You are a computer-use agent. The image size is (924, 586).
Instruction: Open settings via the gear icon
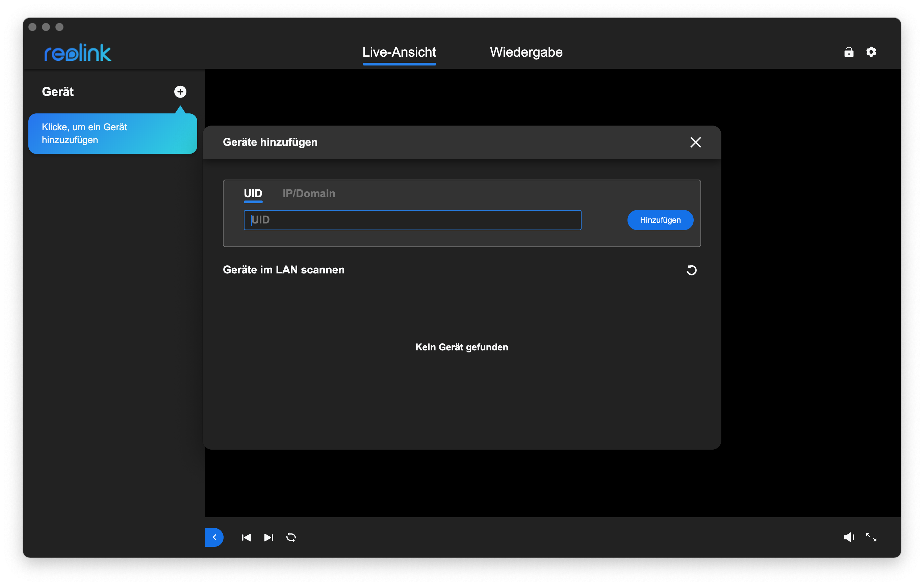pos(871,52)
